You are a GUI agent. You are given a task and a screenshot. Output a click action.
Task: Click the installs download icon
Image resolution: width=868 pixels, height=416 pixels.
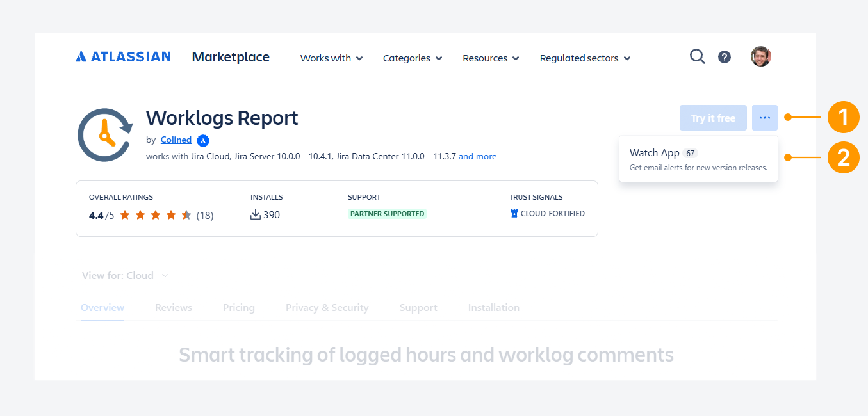(256, 214)
